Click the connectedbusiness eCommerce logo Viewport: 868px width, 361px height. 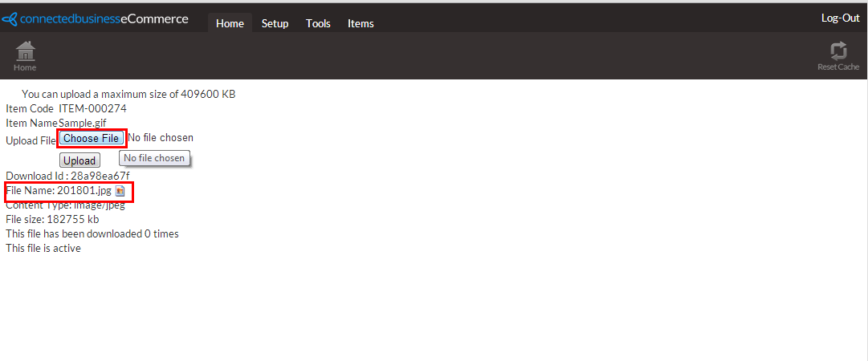coord(95,18)
